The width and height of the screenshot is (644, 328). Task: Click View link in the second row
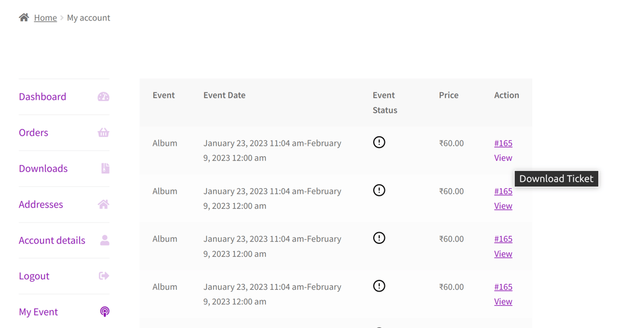tap(503, 206)
